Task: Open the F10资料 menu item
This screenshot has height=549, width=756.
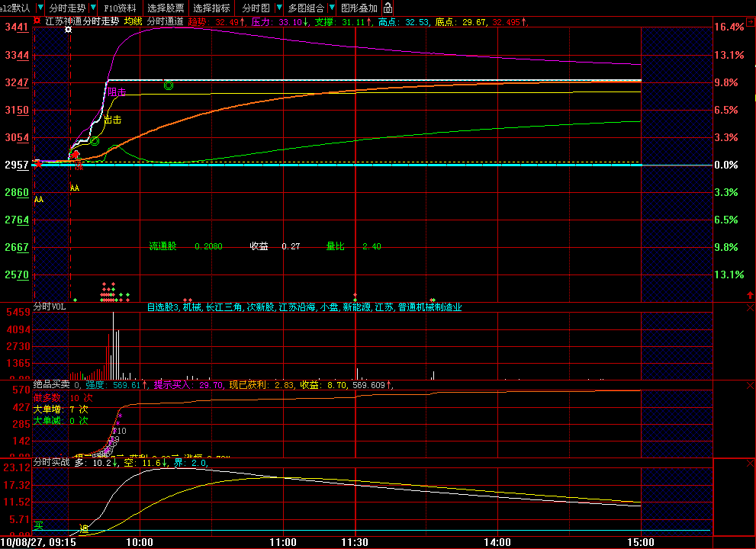Action: pos(121,8)
